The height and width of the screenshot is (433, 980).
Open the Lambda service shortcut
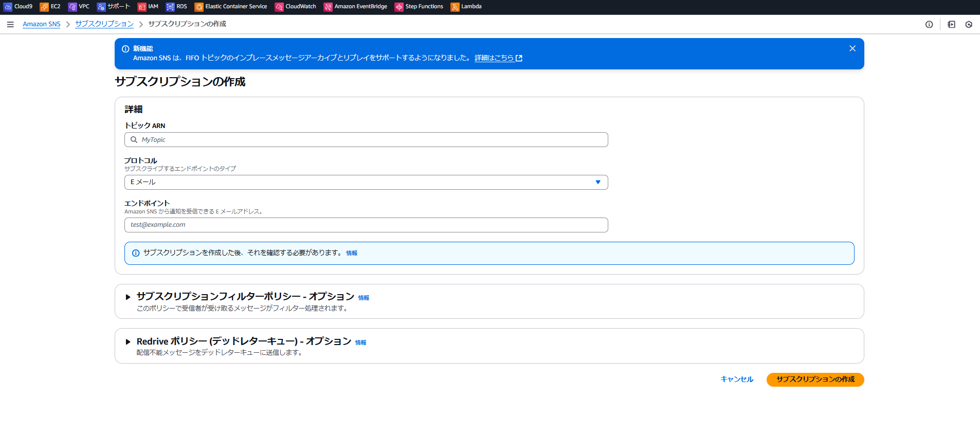tap(466, 7)
